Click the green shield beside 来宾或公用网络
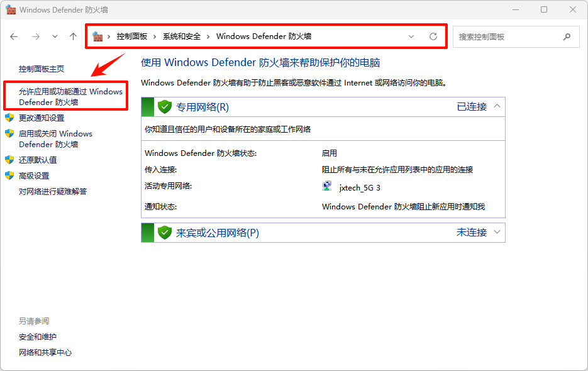 click(x=164, y=232)
